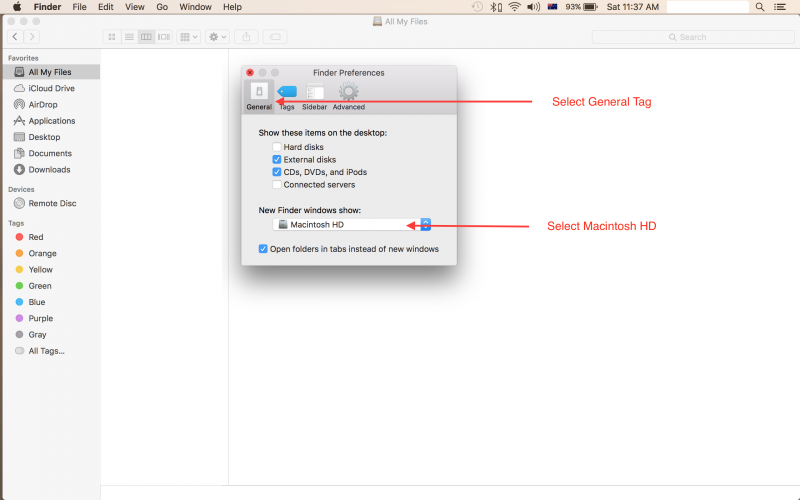
Task: Open Desktop folder in sidebar
Action: pyautogui.click(x=51, y=137)
